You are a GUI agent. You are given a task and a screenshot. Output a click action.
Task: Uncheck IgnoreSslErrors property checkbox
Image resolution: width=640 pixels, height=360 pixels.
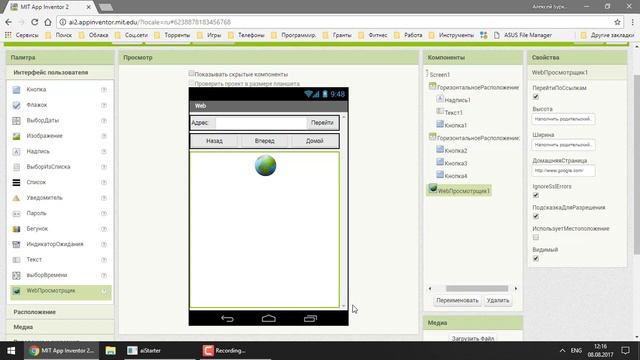[536, 195]
